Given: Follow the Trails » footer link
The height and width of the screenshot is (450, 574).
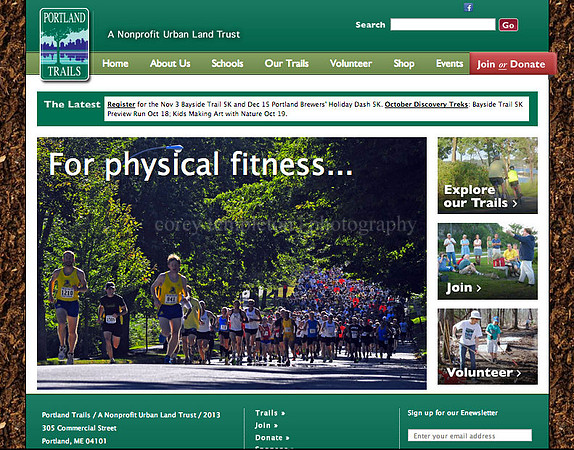Looking at the screenshot, I should click(x=270, y=413).
